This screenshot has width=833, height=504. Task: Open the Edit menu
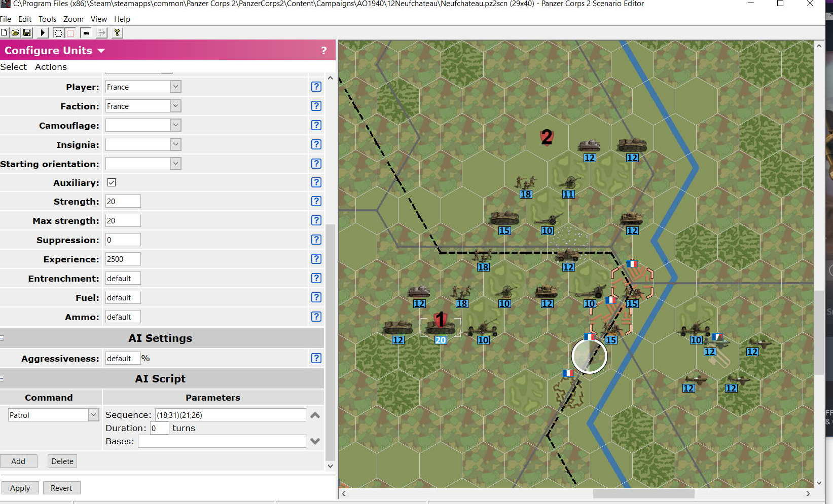[25, 19]
